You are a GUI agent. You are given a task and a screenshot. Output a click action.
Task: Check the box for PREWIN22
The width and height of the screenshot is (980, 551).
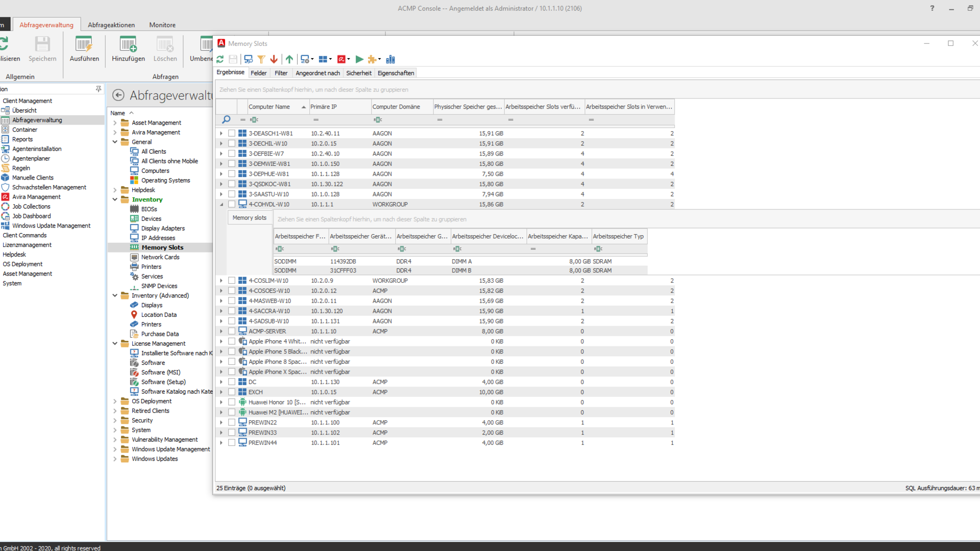click(232, 422)
